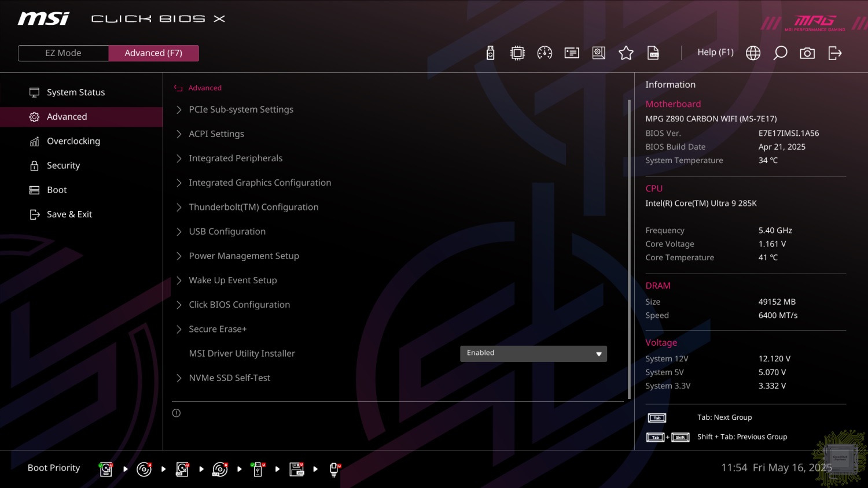
Task: Click System 12V value 12.120 V
Action: [x=774, y=358]
